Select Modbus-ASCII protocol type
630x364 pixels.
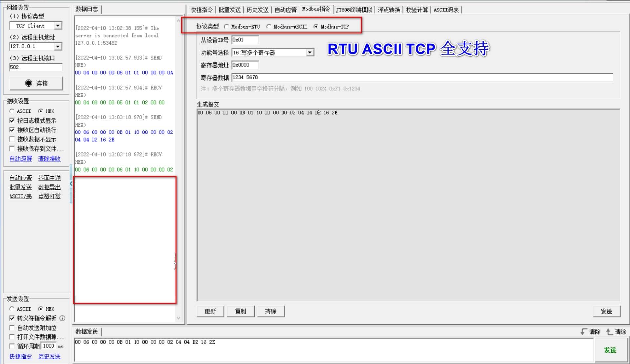268,26
